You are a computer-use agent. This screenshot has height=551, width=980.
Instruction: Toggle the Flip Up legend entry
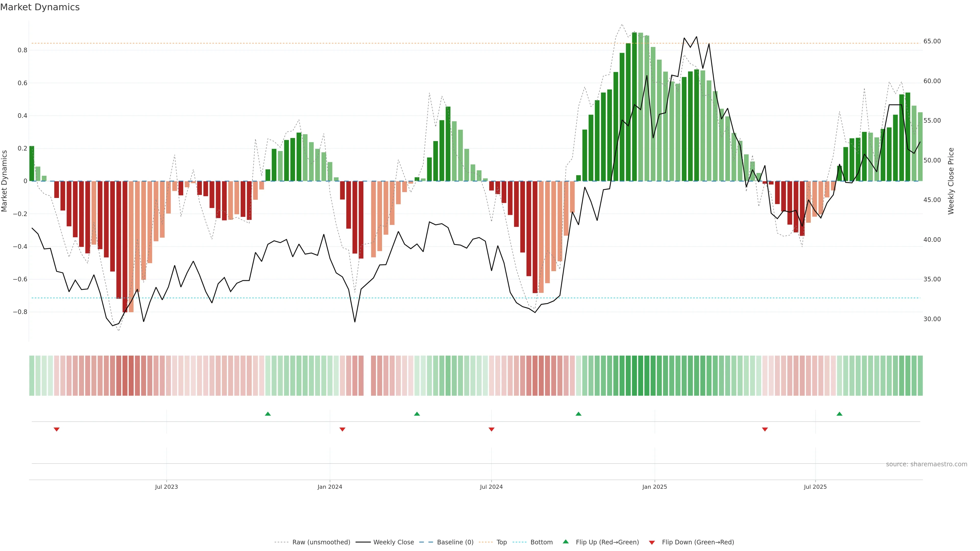coord(607,542)
